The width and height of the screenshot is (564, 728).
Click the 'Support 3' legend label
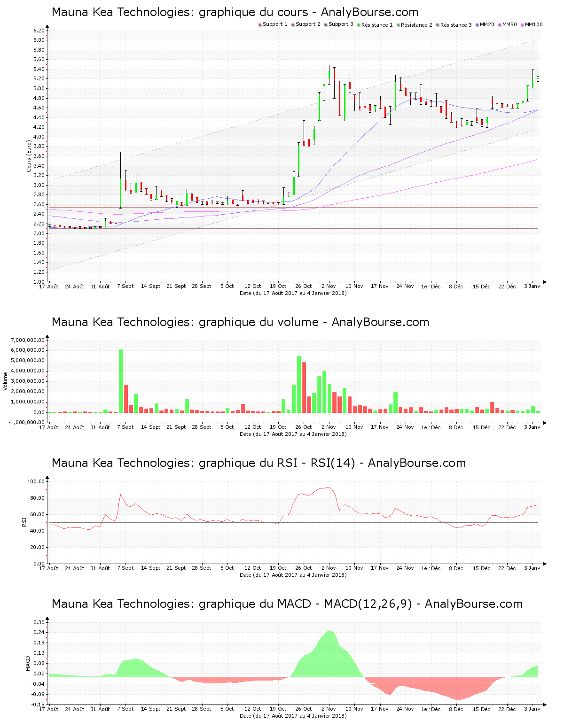tap(341, 24)
